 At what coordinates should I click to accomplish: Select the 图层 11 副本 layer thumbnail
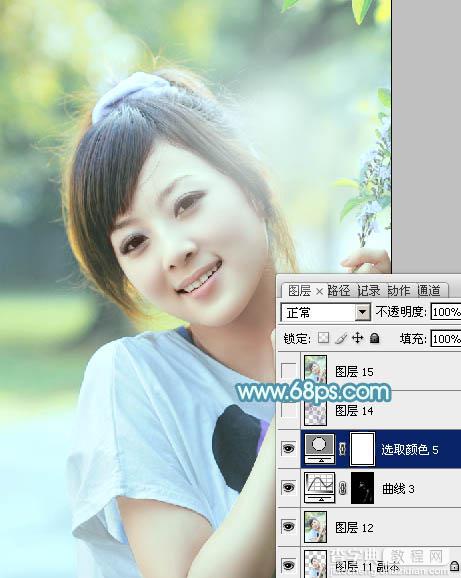(315, 564)
